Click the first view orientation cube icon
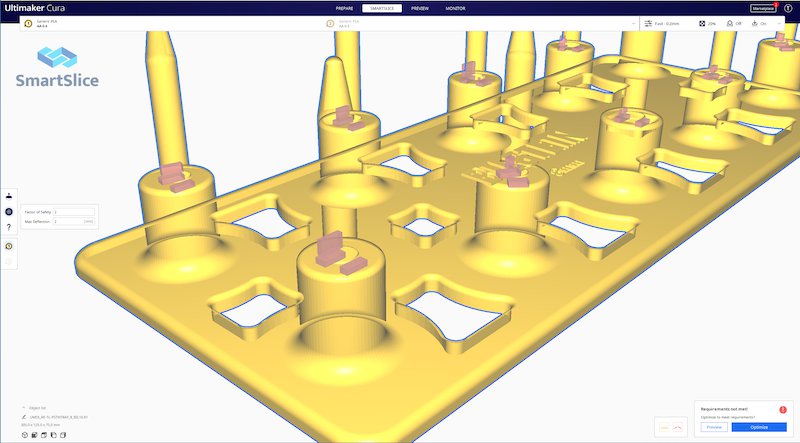Image resolution: width=800 pixels, height=443 pixels. click(x=23, y=435)
